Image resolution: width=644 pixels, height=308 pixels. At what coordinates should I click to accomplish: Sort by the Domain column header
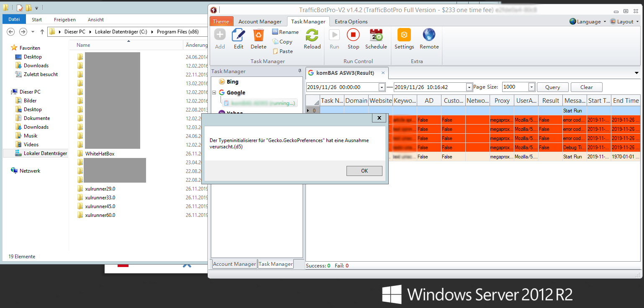coord(356,100)
